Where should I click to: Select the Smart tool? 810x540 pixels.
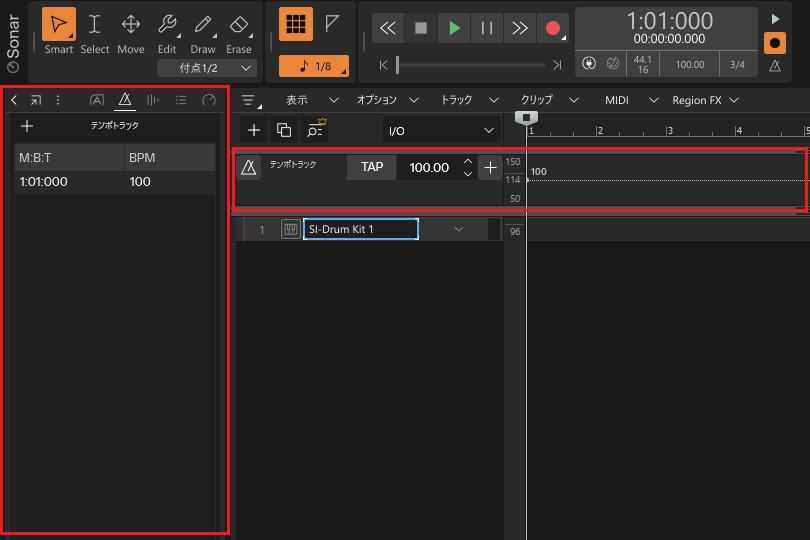coord(59,25)
